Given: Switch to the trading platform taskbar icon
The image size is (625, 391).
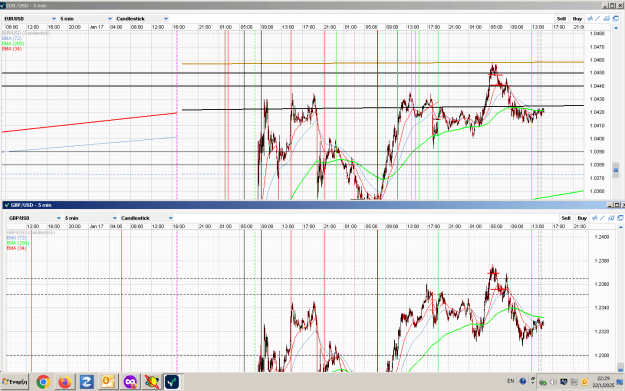Looking at the screenshot, I should point(172,382).
